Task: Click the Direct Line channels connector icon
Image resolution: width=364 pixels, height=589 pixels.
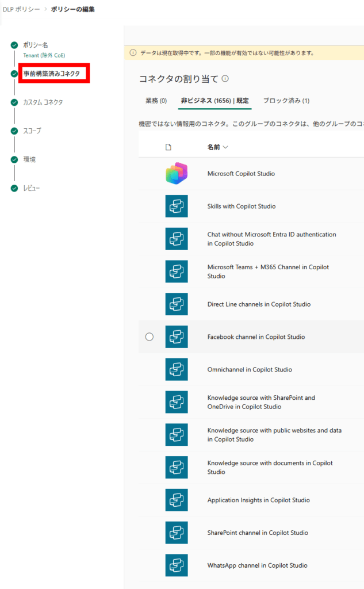Action: pyautogui.click(x=177, y=304)
